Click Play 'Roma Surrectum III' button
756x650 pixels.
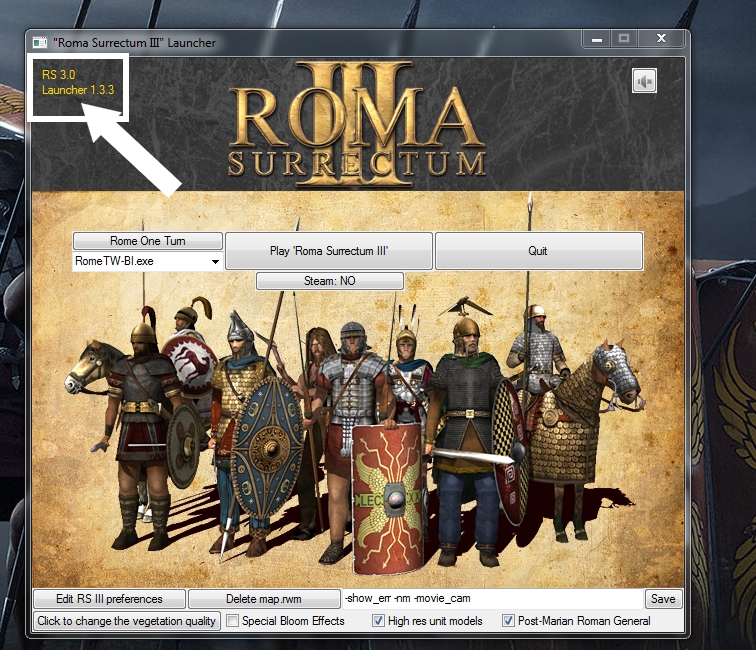point(329,251)
